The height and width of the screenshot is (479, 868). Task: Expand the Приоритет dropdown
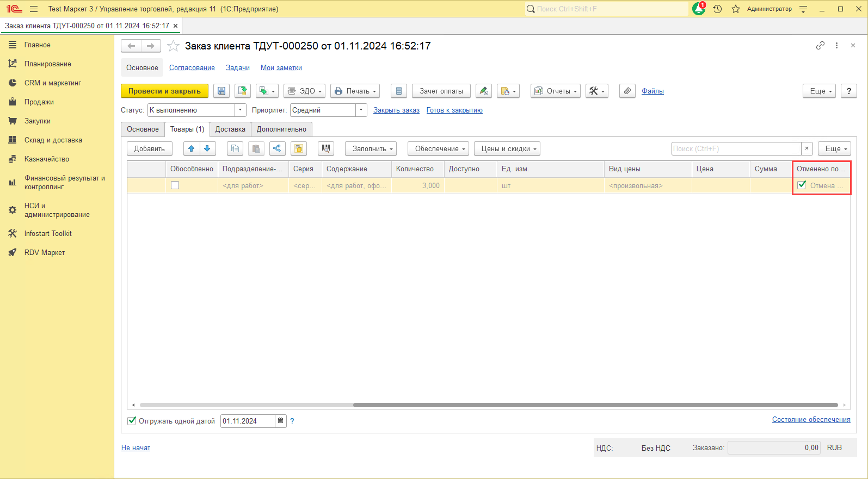(361, 110)
